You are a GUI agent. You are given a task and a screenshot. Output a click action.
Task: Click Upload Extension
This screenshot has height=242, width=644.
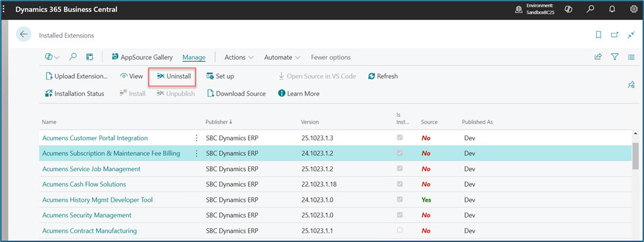[76, 76]
